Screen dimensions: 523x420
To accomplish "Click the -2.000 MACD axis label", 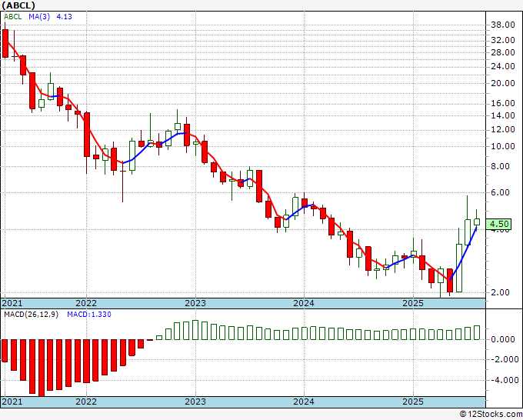I will 503,360.
